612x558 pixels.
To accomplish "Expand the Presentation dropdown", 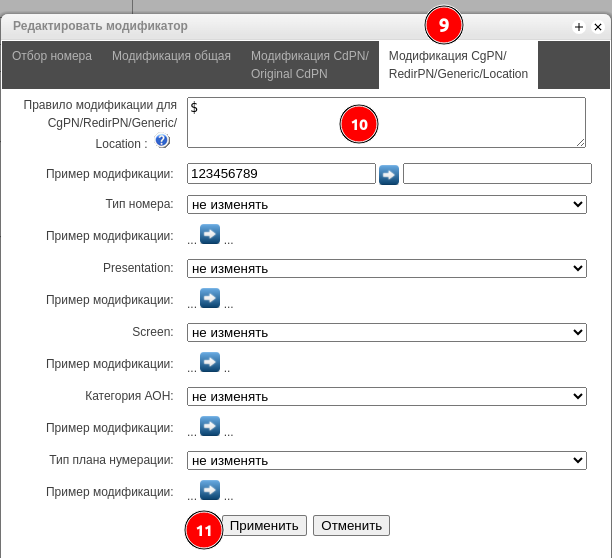I will pos(386,269).
